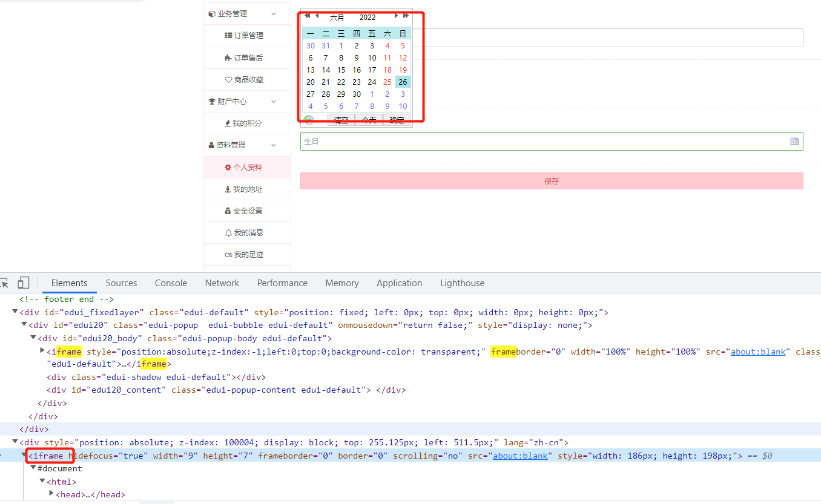Click about:blank link in edui20 iframe line

(758, 352)
